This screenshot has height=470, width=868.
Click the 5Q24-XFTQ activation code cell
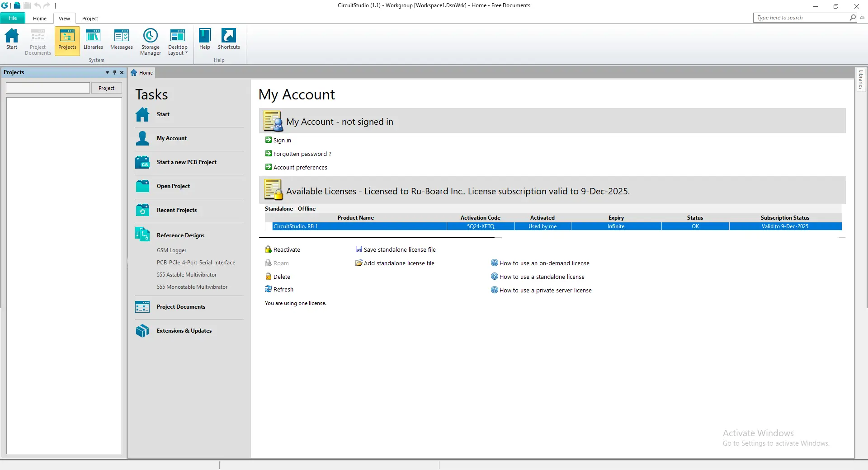coord(481,226)
